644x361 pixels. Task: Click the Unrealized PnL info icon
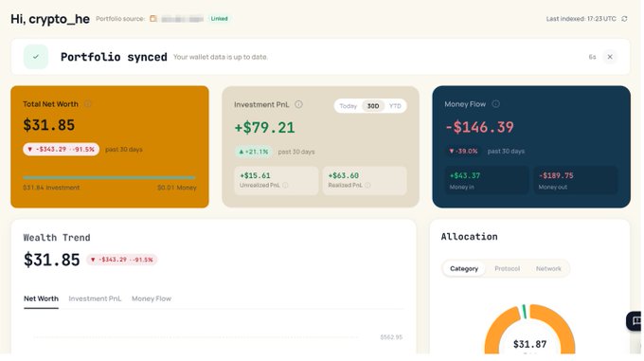coord(285,185)
